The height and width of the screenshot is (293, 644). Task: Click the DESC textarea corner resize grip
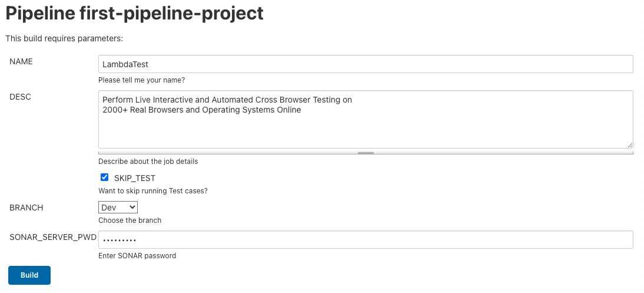coord(630,144)
